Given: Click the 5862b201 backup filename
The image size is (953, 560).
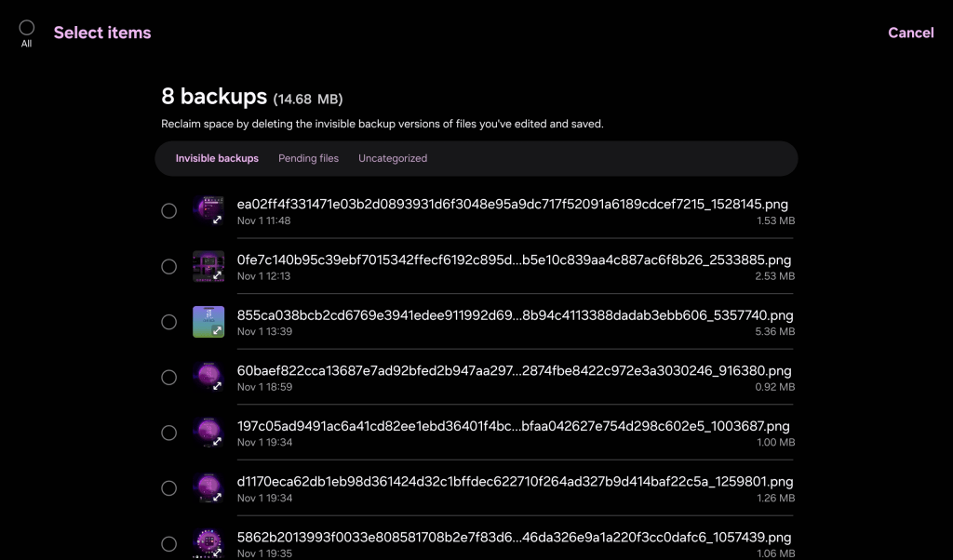Looking at the screenshot, I should [x=515, y=538].
